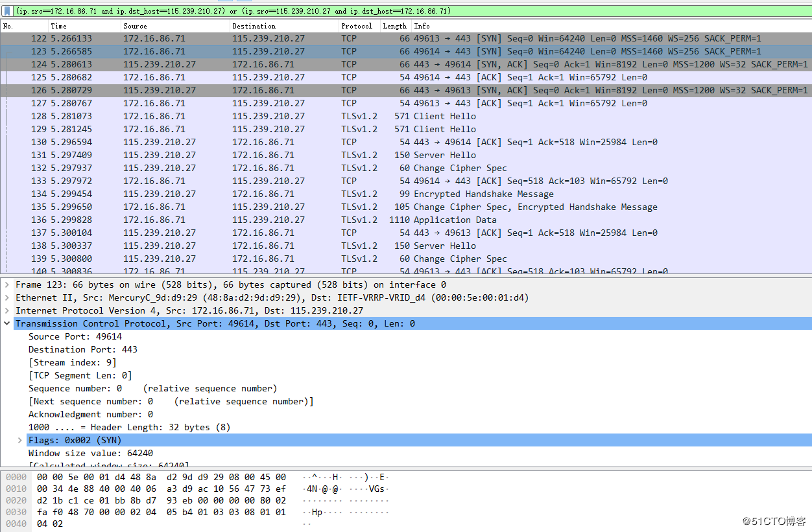Click the Destination column header
This screenshot has height=532, width=812.
[254, 26]
